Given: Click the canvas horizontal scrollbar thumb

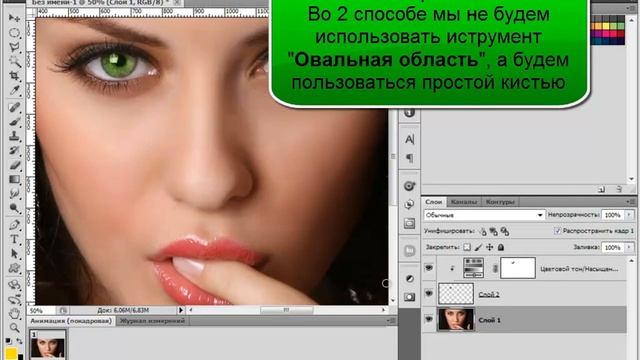Looking at the screenshot, I should point(287,310).
